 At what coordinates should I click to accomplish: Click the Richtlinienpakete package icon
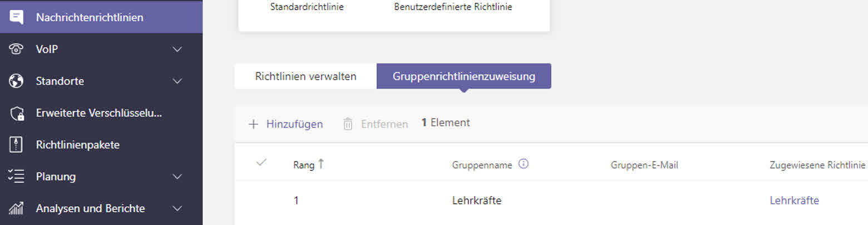click(17, 145)
